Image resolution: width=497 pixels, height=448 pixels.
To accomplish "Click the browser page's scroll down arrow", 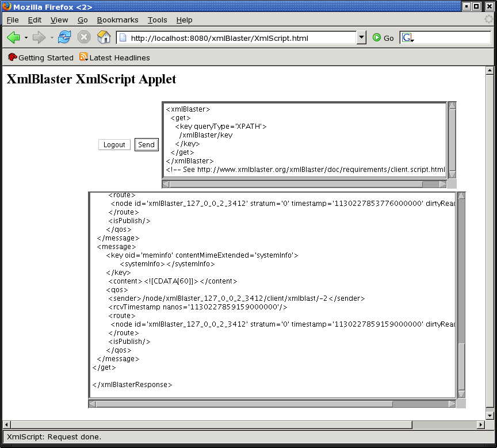I will 490,416.
